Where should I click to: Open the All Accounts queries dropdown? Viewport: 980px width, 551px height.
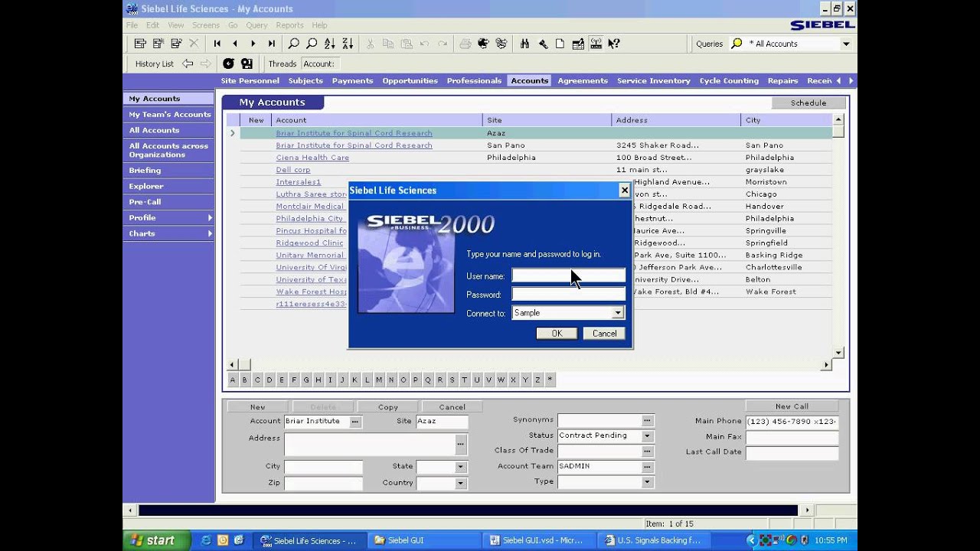[x=846, y=44]
